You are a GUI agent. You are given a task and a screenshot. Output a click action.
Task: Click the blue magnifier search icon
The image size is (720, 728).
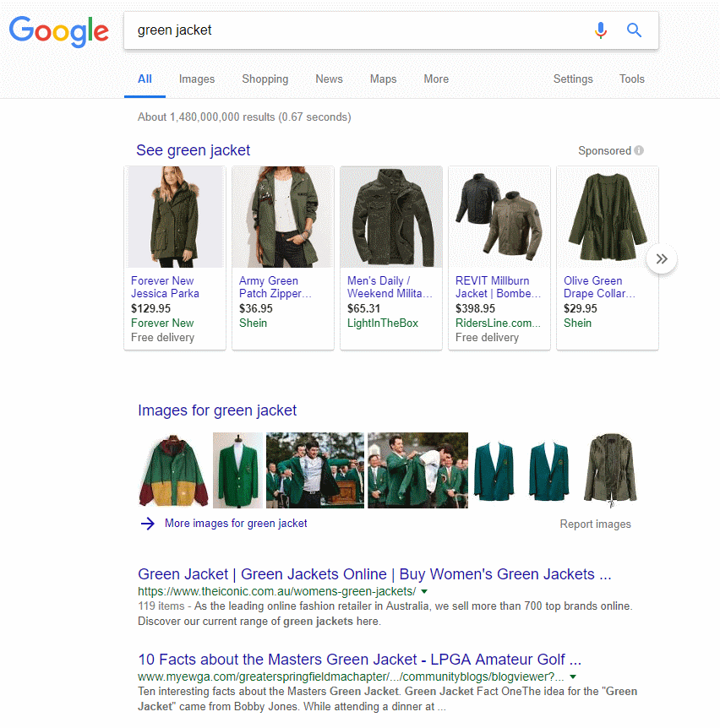[634, 30]
